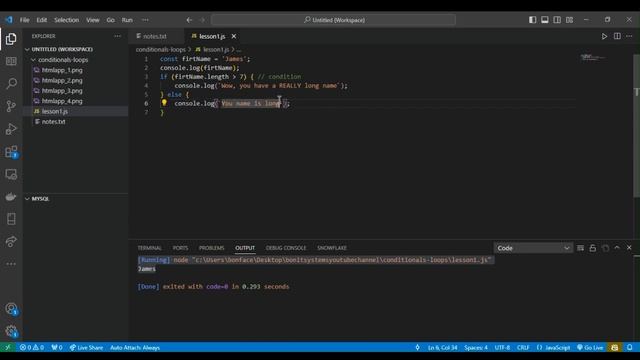The image size is (640, 360).
Task: Open htmlapp_3.png in explorer
Action: point(62,91)
